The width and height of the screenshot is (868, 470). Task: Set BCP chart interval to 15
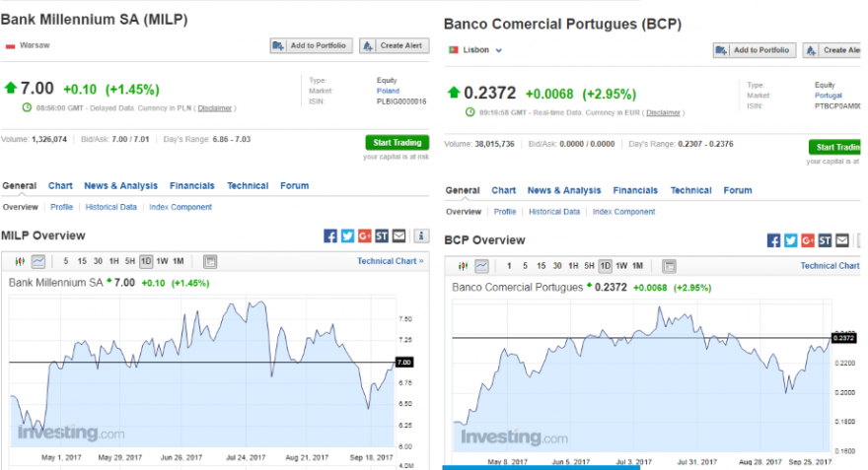pyautogui.click(x=541, y=266)
